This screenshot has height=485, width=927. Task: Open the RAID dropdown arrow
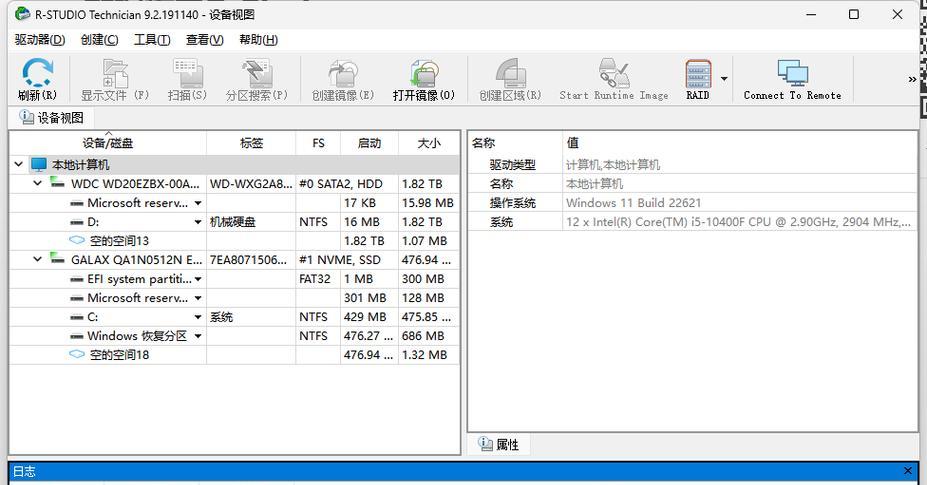pos(724,79)
